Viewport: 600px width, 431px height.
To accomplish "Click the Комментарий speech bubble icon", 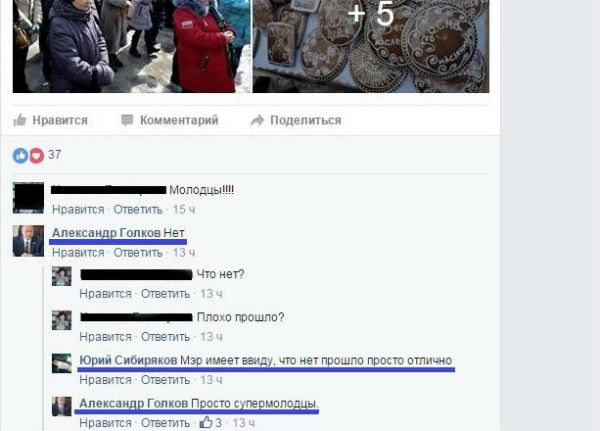I will point(127,120).
